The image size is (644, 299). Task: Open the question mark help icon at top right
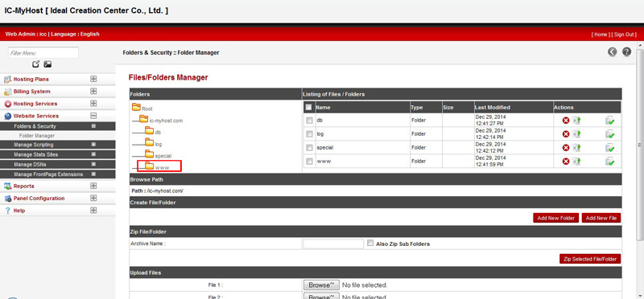[x=626, y=51]
